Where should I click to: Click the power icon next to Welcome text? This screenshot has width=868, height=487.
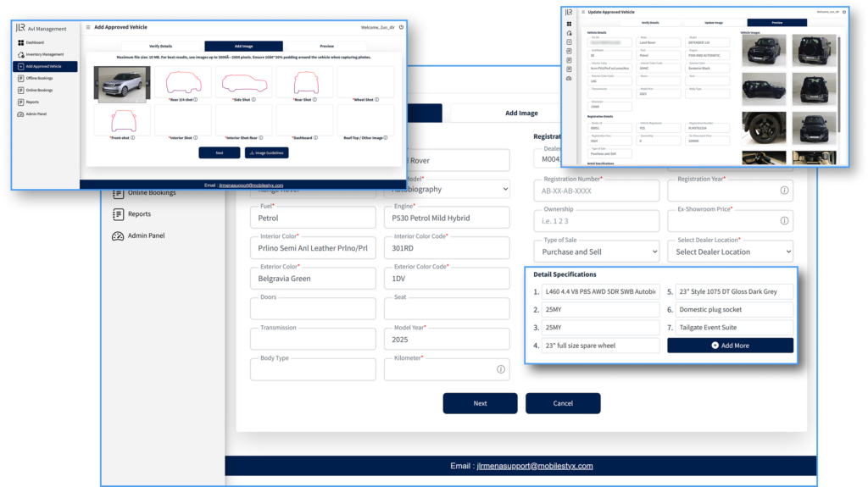tap(401, 27)
